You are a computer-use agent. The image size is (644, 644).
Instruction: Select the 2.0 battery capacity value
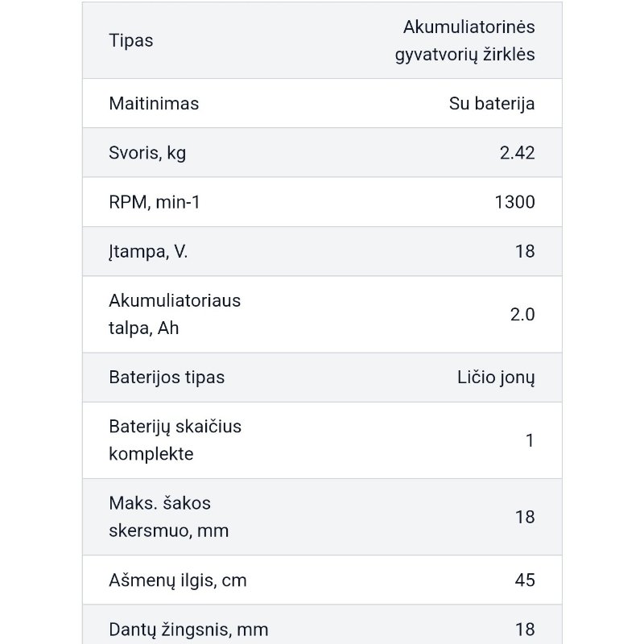pyautogui.click(x=522, y=314)
